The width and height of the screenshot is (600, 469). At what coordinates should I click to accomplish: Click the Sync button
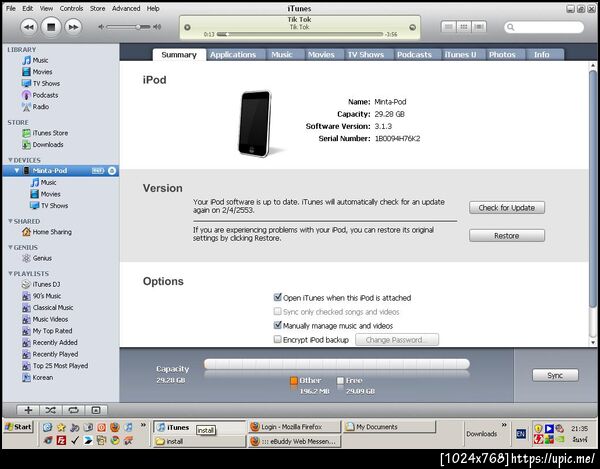pos(555,375)
